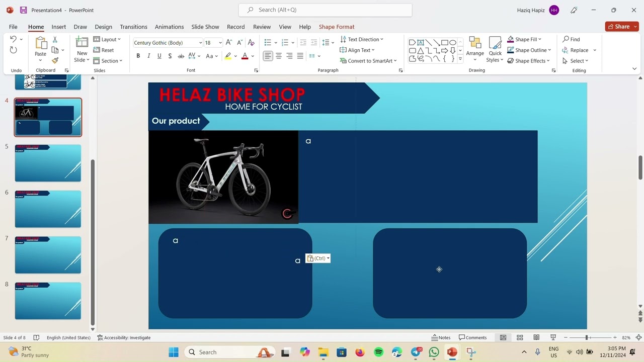Select slide 5 thumbnail
Screen dimensions: 644x362
click(48, 163)
